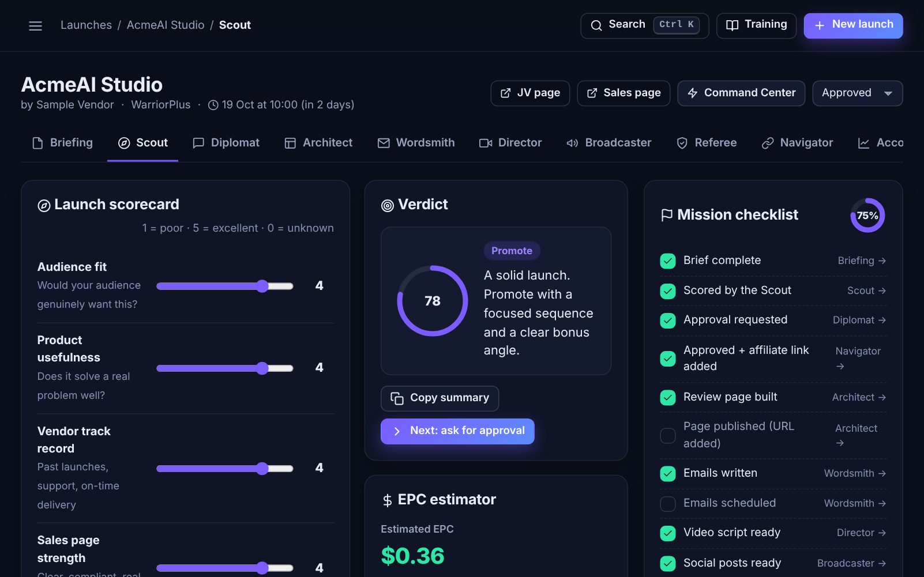Click the Copy summary button
This screenshot has height=577, width=924.
pos(440,398)
